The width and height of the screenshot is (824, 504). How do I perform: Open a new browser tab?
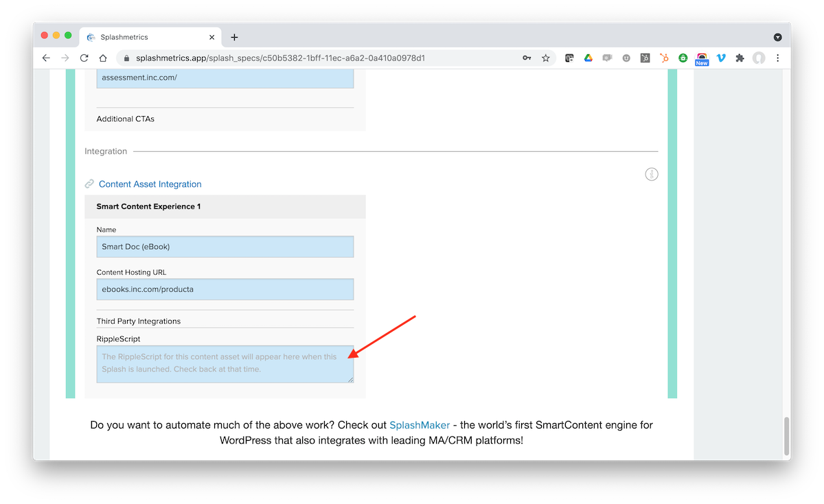234,37
